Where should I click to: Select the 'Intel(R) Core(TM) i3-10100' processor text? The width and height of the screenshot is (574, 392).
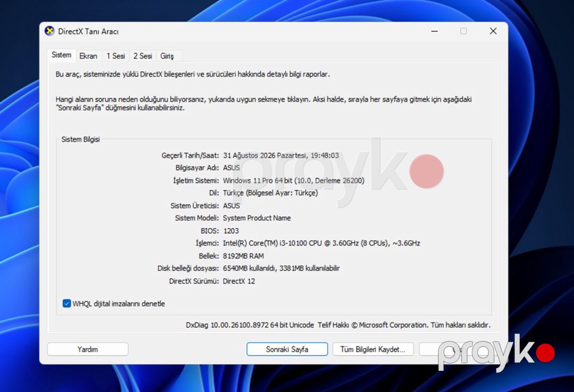pyautogui.click(x=265, y=243)
